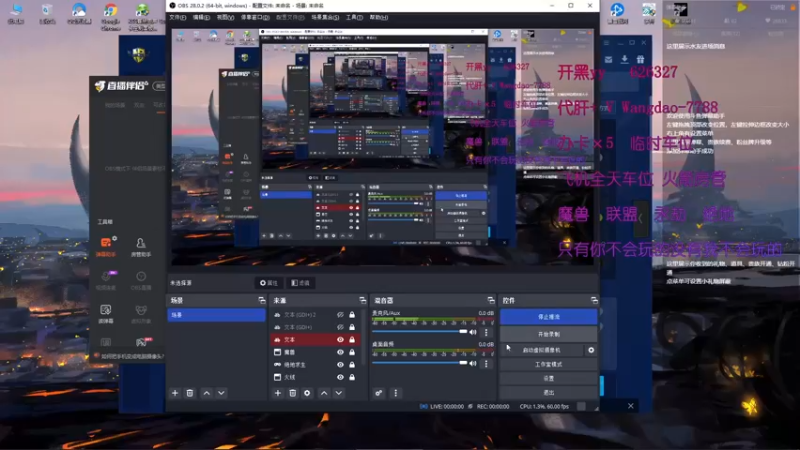The width and height of the screenshot is (800, 450).
Task: Click the download icon in the blue window
Action: pos(624,60)
